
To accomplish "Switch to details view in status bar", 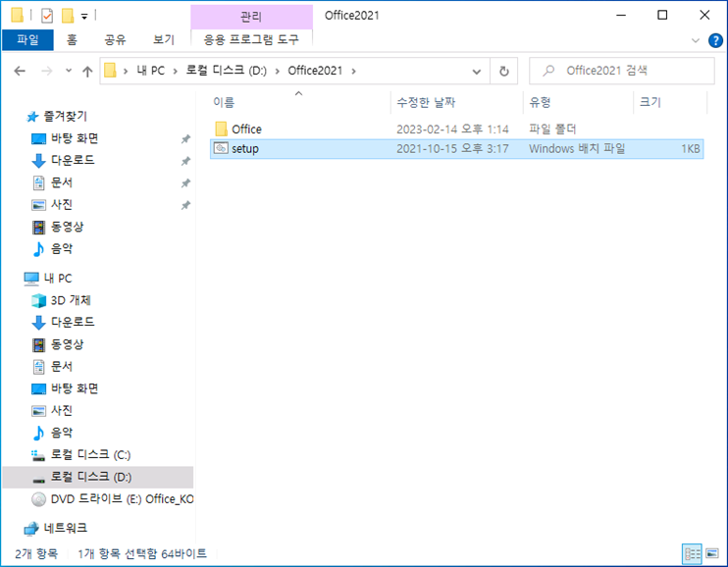I will tap(692, 553).
